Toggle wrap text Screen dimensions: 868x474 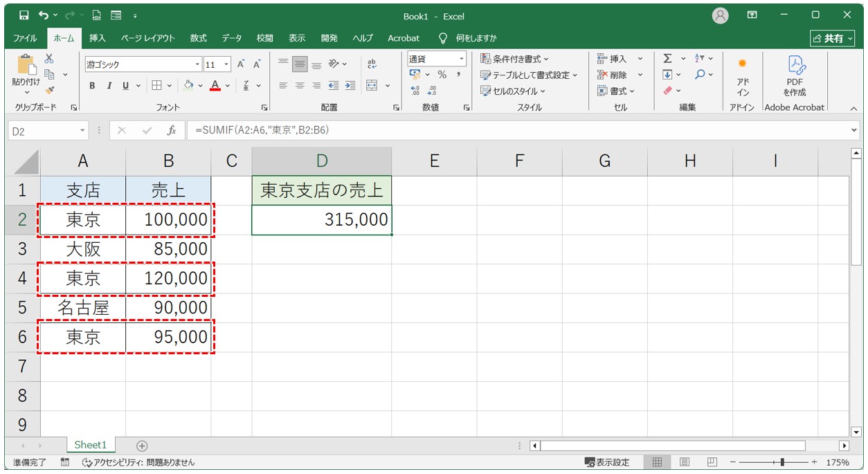(x=372, y=64)
